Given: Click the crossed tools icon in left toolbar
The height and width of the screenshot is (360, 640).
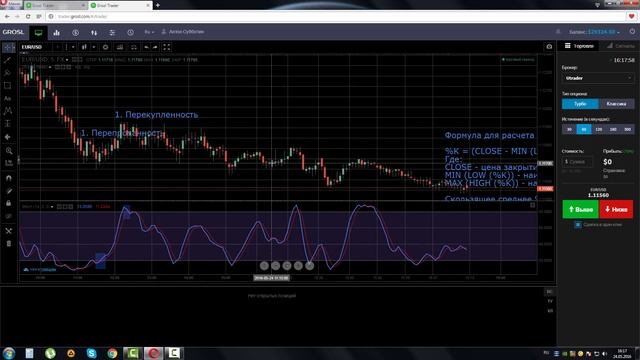Looking at the screenshot, I should [x=9, y=231].
